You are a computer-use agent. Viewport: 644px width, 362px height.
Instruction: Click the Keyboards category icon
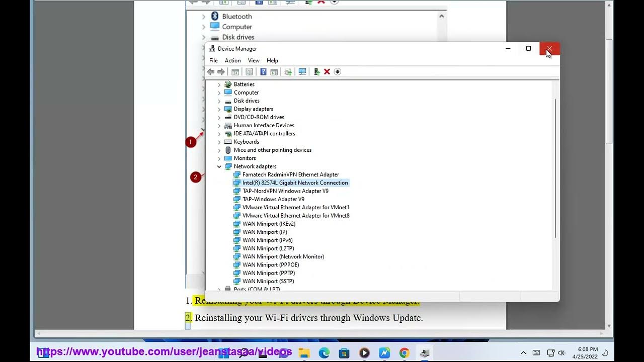point(228,142)
